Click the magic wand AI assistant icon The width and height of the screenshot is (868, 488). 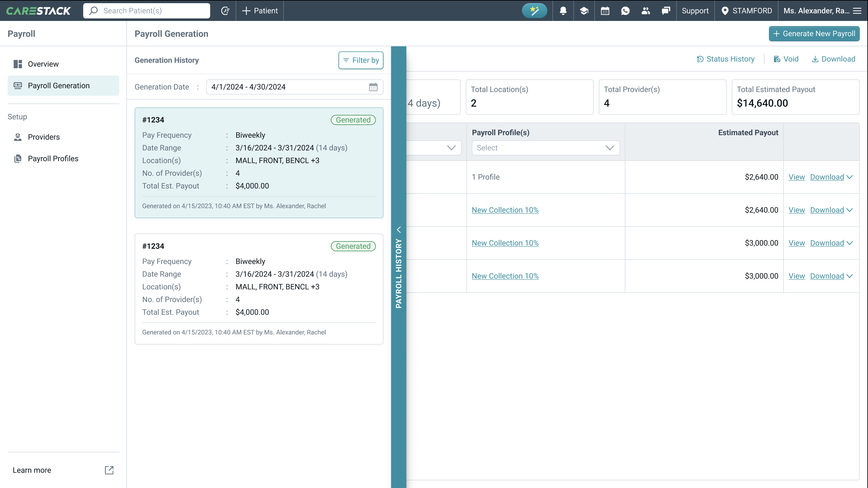534,10
